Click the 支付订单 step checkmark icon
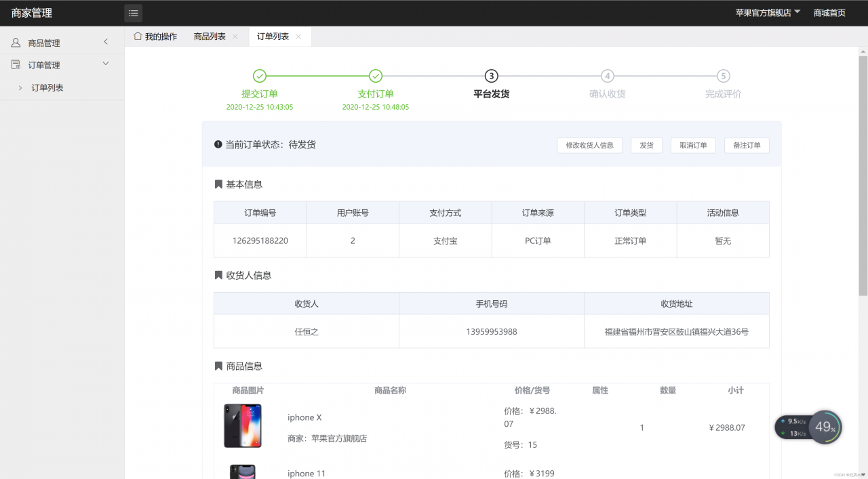 click(x=376, y=76)
